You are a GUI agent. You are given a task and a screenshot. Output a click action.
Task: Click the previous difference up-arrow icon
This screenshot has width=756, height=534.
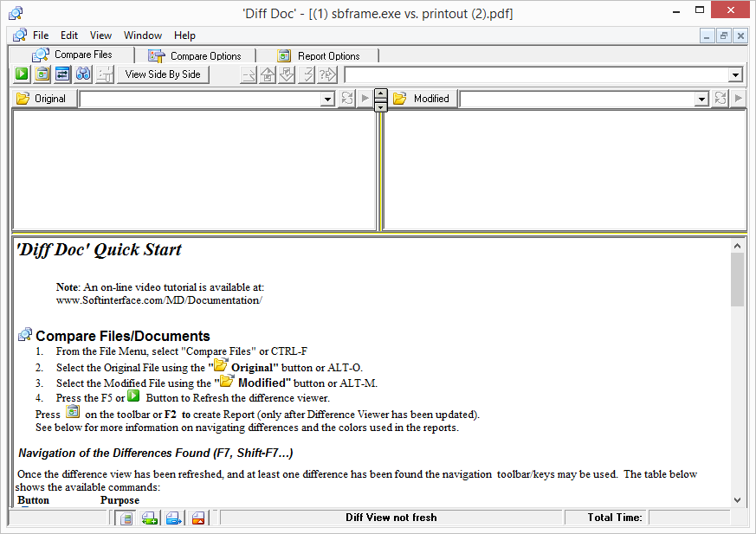point(268,74)
